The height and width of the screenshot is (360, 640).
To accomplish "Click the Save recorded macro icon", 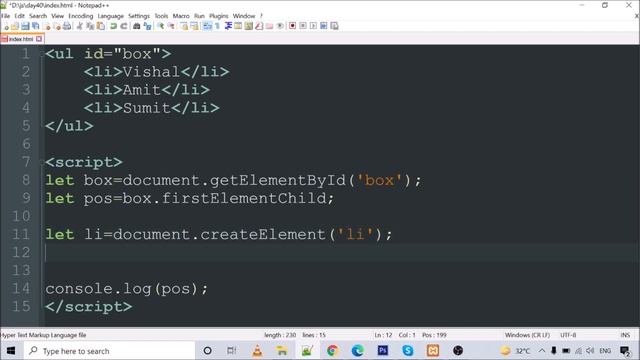I will pos(334,26).
